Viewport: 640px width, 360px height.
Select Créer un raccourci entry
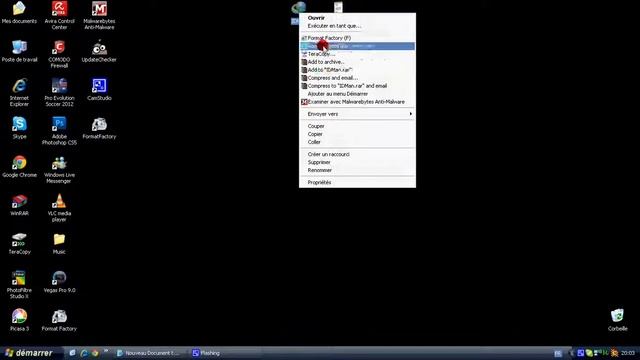coord(357,154)
